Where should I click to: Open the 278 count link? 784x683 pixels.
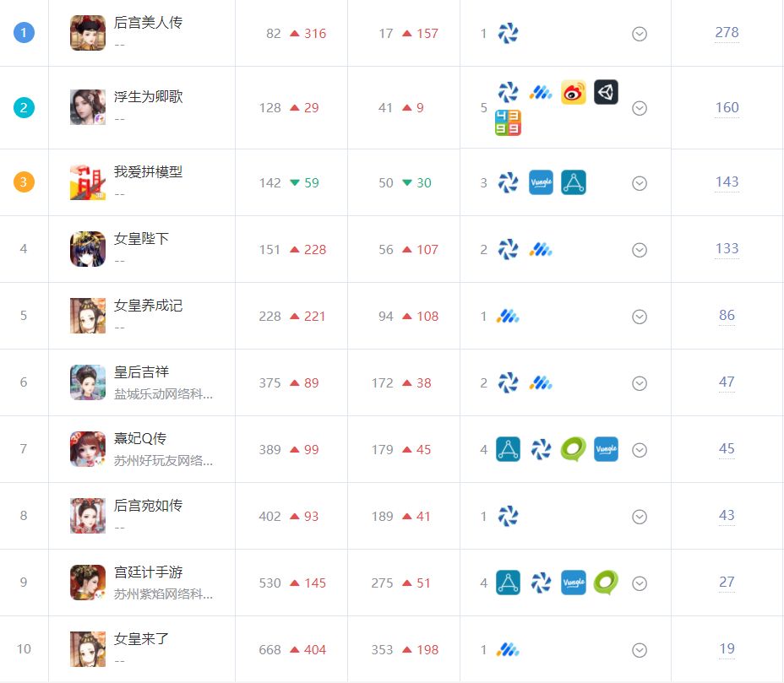coord(727,32)
